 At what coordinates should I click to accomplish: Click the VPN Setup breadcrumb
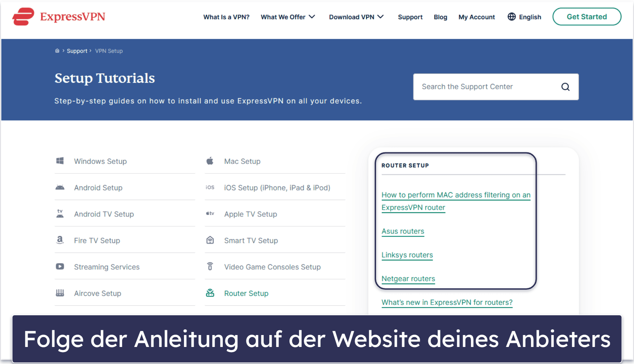pyautogui.click(x=109, y=51)
